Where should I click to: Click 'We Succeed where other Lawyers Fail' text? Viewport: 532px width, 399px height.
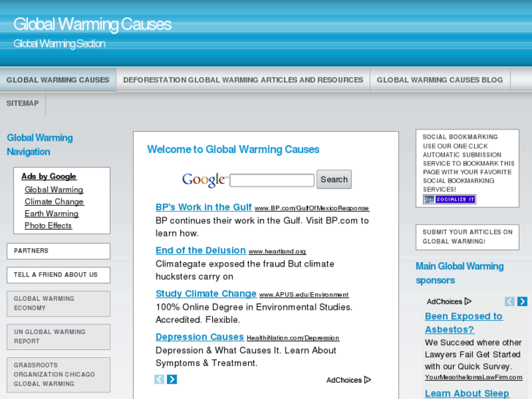(x=473, y=354)
